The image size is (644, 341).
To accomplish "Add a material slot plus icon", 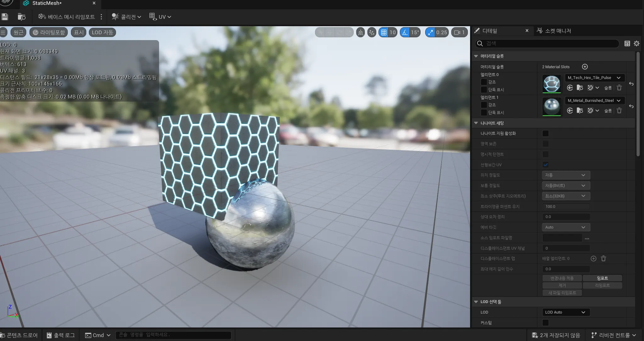I will (x=585, y=67).
